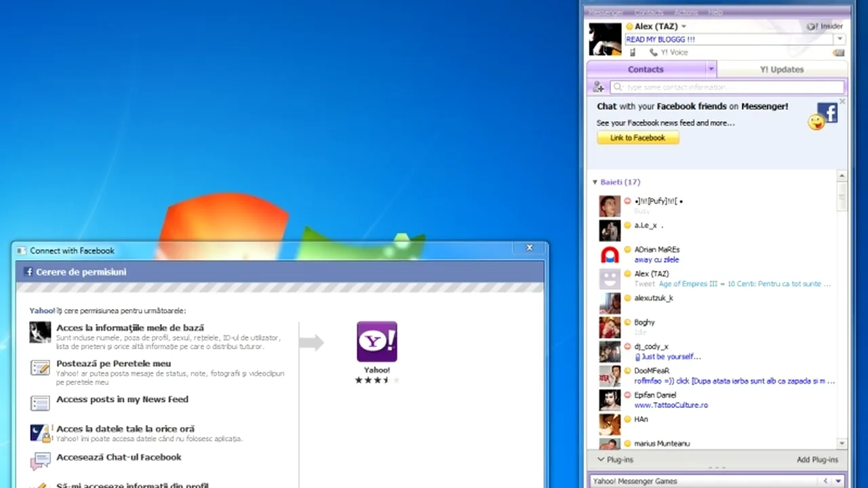This screenshot has height=488, width=868.
Task: Open the www.TattooCulture.ro link
Action: click(x=671, y=405)
